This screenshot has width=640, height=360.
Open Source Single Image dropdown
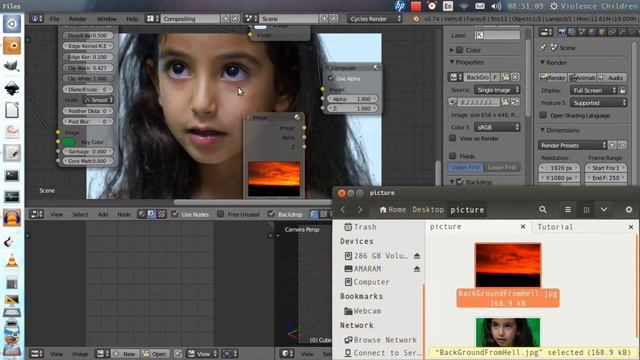[497, 90]
